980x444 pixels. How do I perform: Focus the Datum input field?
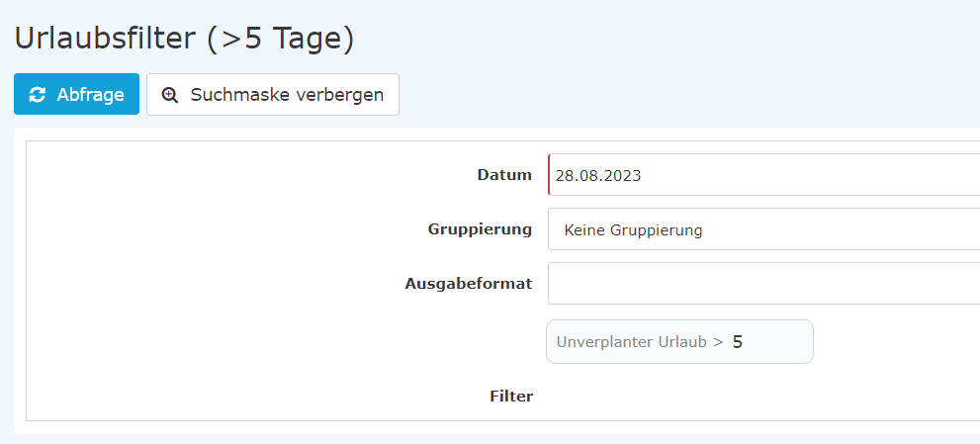(x=763, y=175)
